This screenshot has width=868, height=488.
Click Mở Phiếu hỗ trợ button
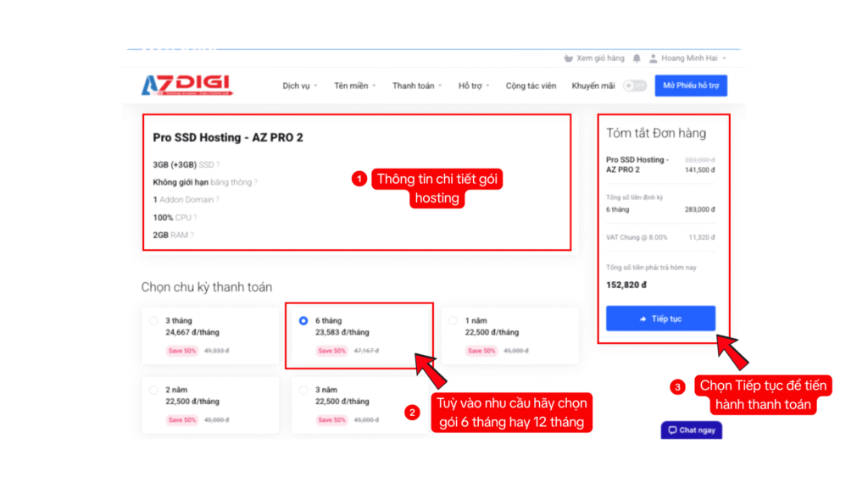(691, 86)
